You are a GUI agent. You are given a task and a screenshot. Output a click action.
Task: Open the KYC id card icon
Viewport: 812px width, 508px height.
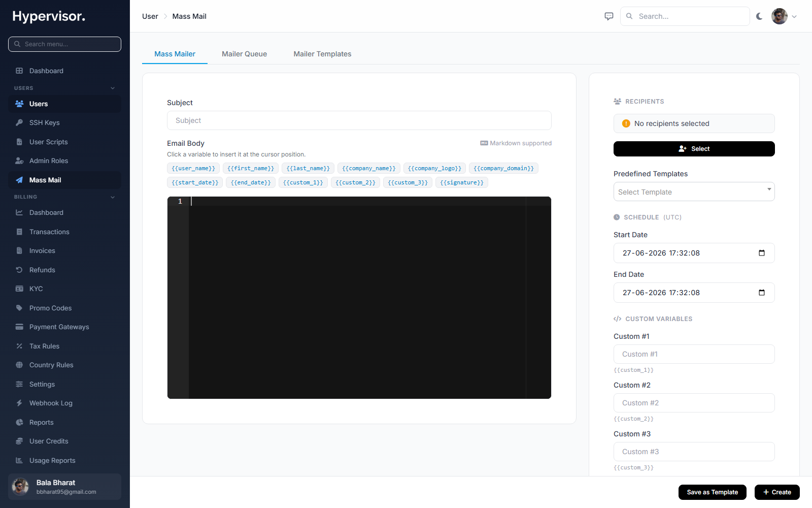click(x=19, y=289)
